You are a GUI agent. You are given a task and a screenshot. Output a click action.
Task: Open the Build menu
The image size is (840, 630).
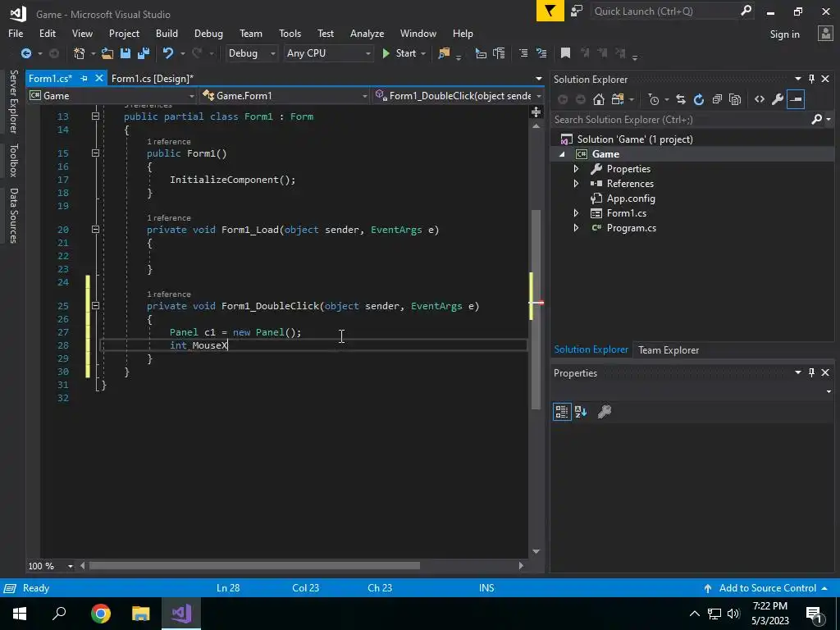167,33
